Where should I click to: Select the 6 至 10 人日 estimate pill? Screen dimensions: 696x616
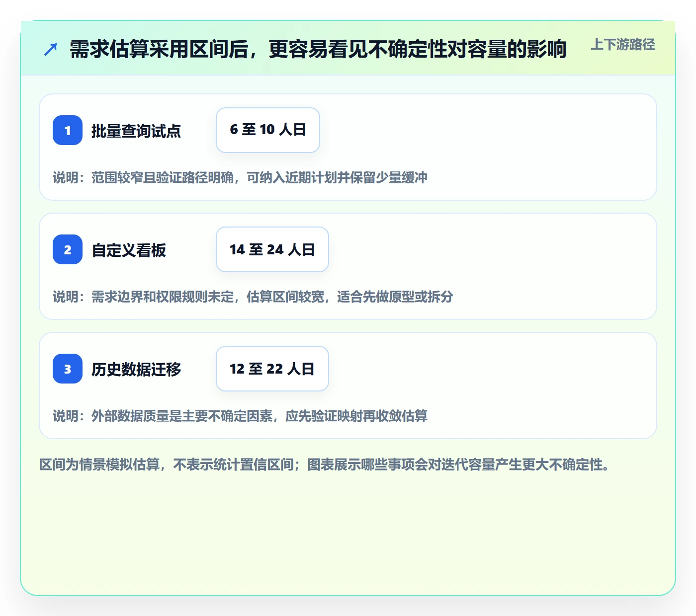(268, 130)
